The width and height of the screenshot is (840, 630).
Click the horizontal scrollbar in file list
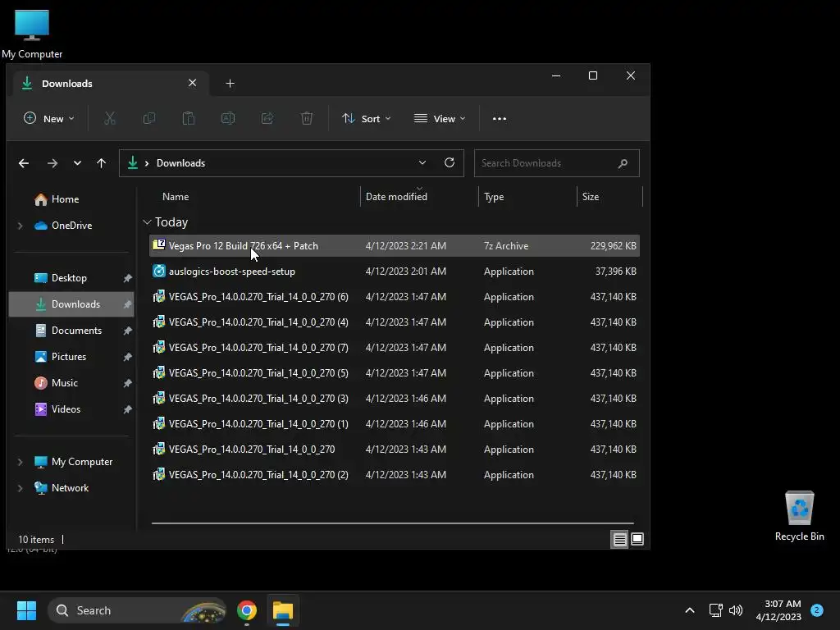point(393,523)
